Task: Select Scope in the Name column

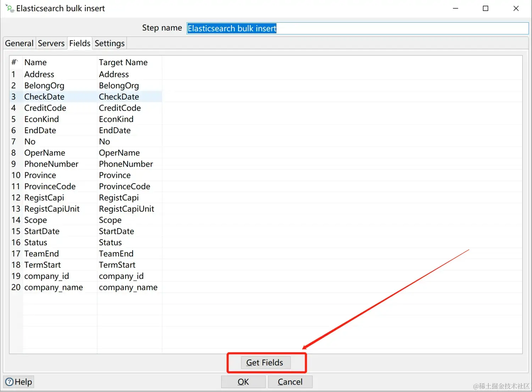Action: (60, 220)
